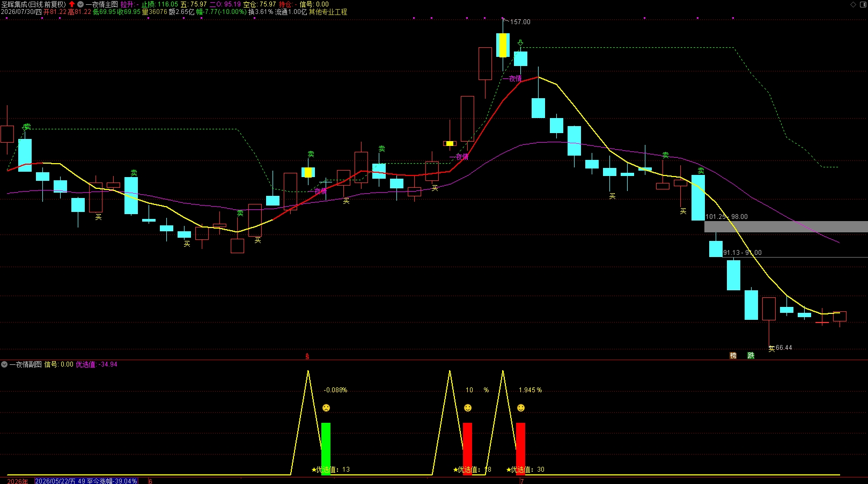Expand the 一夜情副图 sub-chart dropdown
Image resolution: width=868 pixels, height=484 pixels.
coord(4,364)
